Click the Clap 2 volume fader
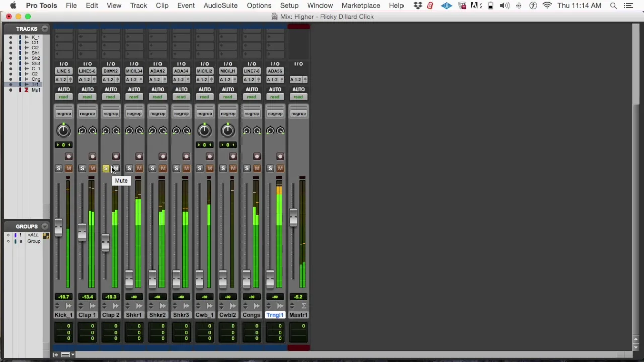The height and width of the screenshot is (362, 644). pyautogui.click(x=105, y=243)
